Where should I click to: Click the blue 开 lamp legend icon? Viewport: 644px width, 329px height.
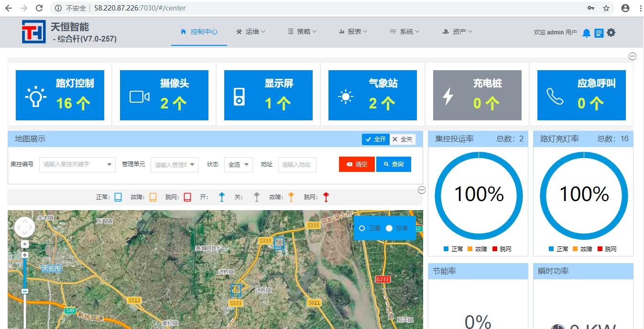pos(221,197)
